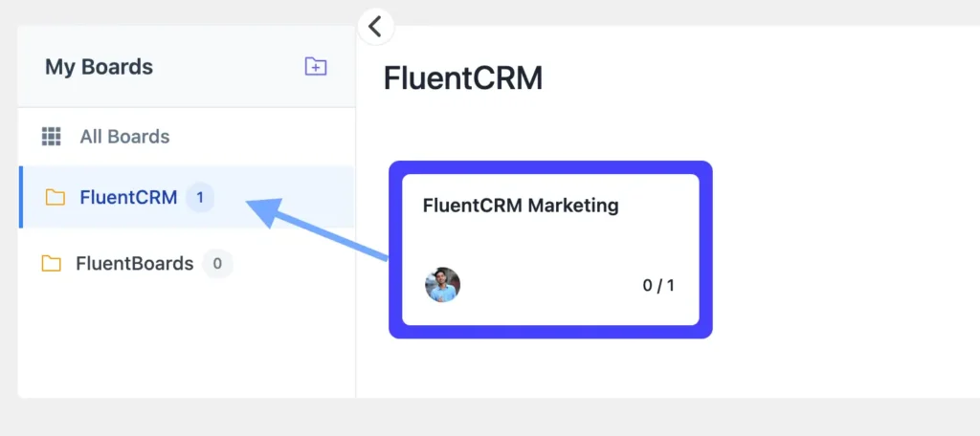Click the FluentBoards folder icon
Viewport: 980px width, 436px height.
pyautogui.click(x=52, y=263)
